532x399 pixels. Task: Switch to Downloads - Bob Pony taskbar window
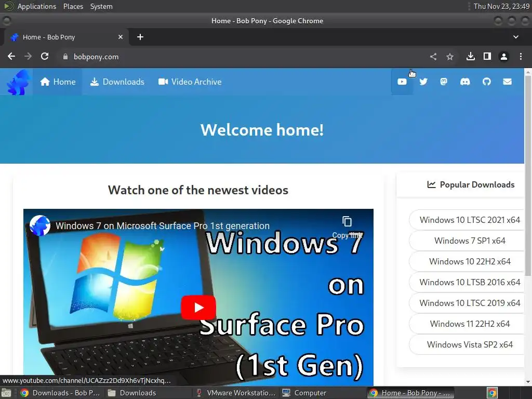[60, 393]
